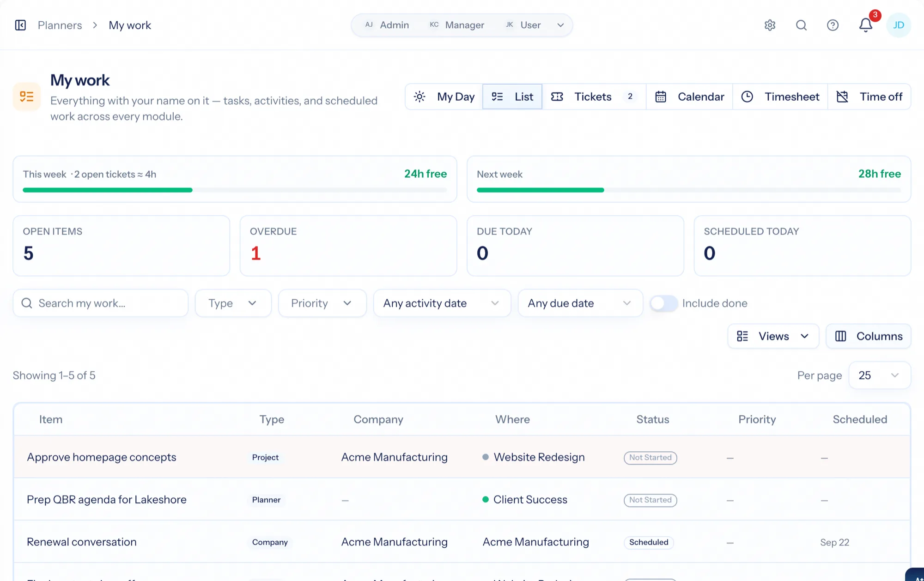Click the orange My work checklist icon
Image resolution: width=924 pixels, height=581 pixels.
point(27,97)
